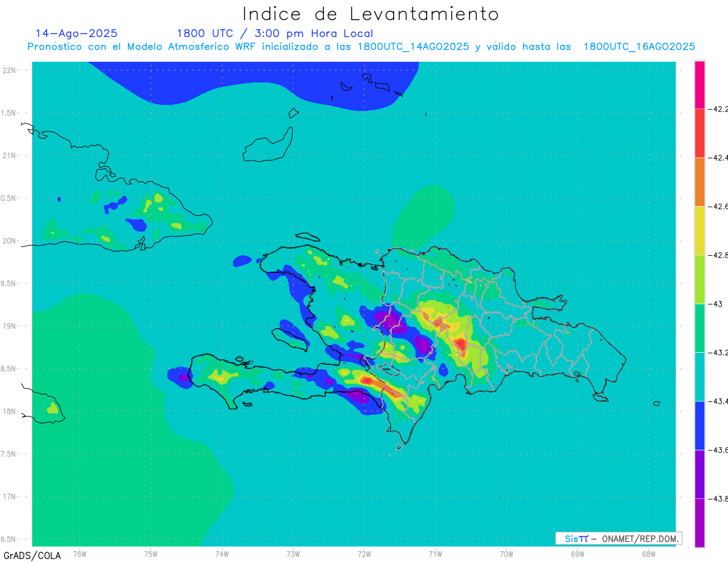Click the '9.5N' latitude label
This screenshot has height=562, width=728.
coord(9,283)
